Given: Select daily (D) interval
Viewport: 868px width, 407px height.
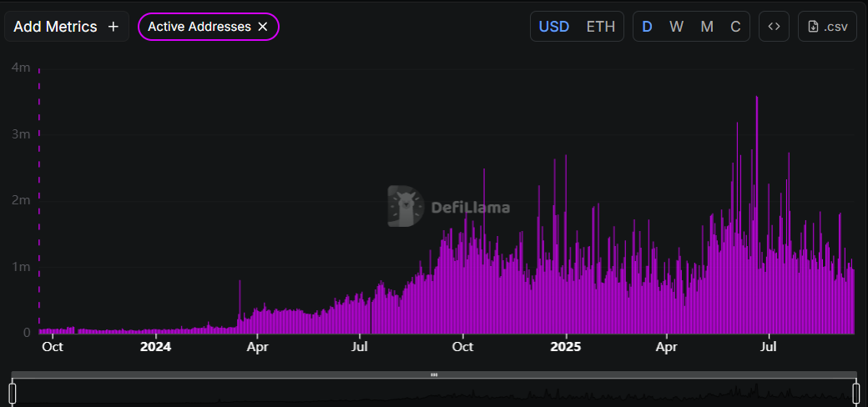Looking at the screenshot, I should (x=647, y=27).
